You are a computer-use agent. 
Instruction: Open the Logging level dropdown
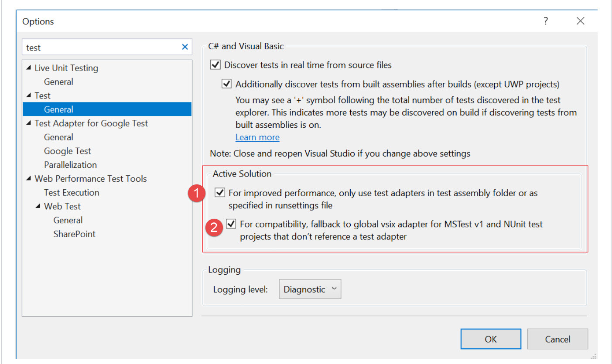[310, 289]
